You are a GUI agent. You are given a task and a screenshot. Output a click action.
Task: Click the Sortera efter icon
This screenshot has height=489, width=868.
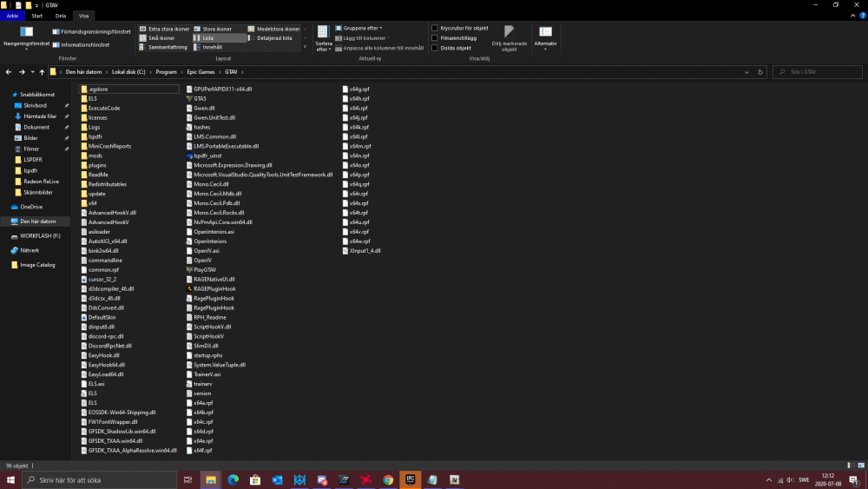click(x=323, y=33)
